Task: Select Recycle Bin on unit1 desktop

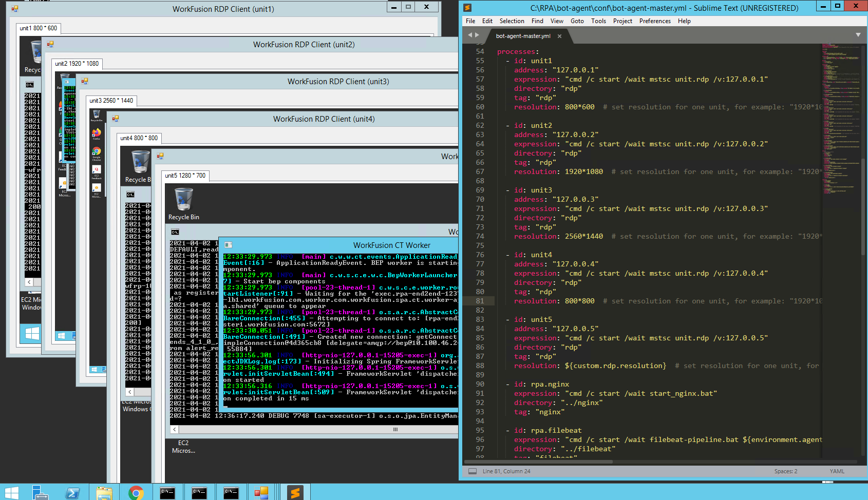Action: point(33,56)
